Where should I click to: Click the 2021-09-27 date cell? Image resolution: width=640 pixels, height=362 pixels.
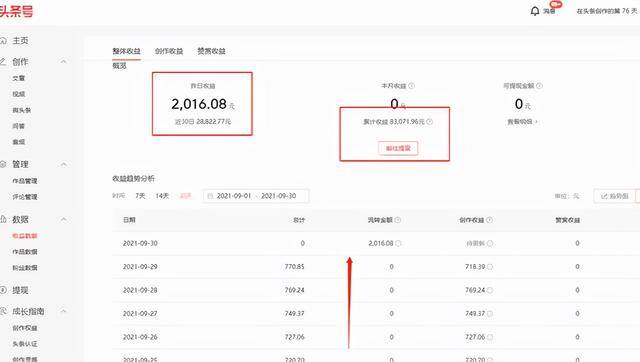coord(140,314)
